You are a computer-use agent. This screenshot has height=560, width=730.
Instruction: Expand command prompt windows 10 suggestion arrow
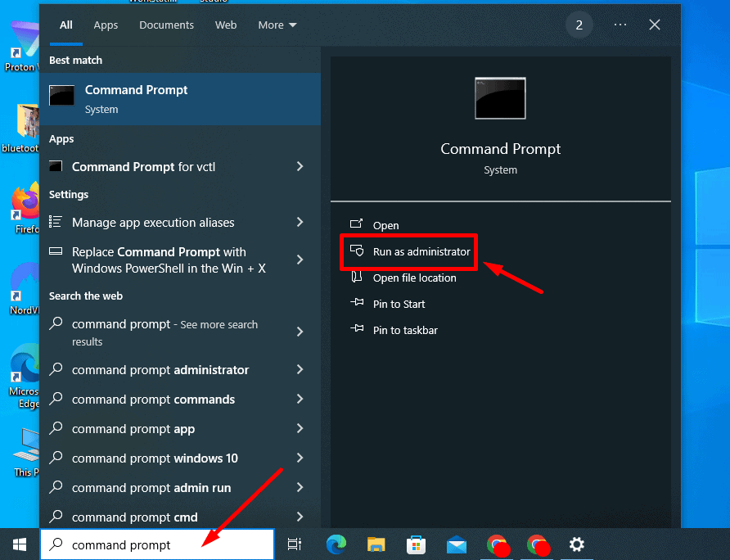pyautogui.click(x=300, y=458)
